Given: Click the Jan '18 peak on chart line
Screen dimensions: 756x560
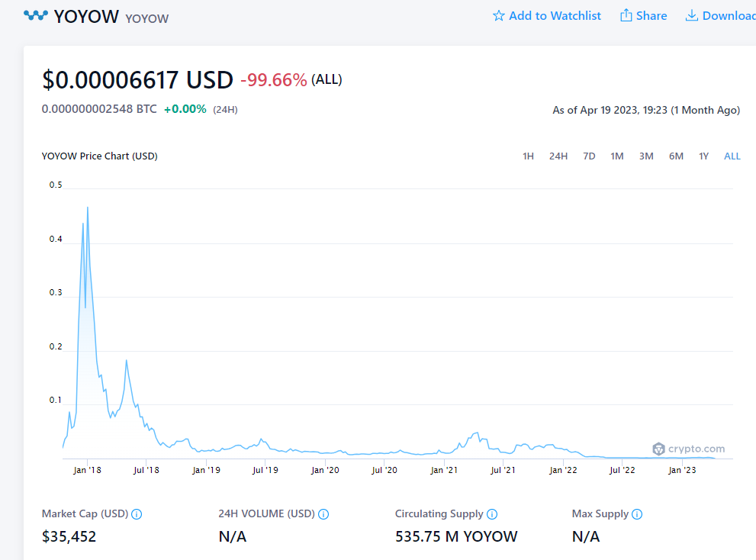Looking at the screenshot, I should pos(87,208).
